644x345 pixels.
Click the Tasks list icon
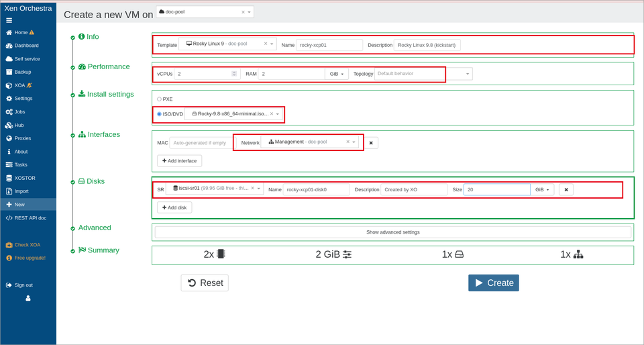point(9,164)
